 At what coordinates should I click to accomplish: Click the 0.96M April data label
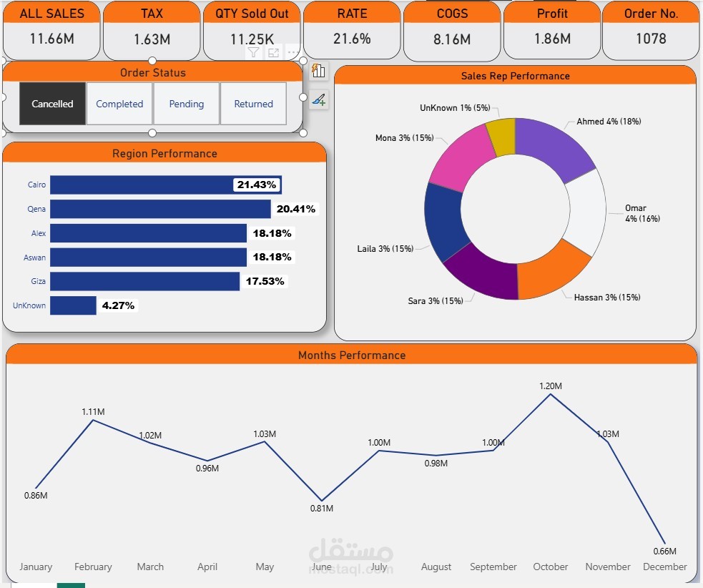[x=207, y=469]
